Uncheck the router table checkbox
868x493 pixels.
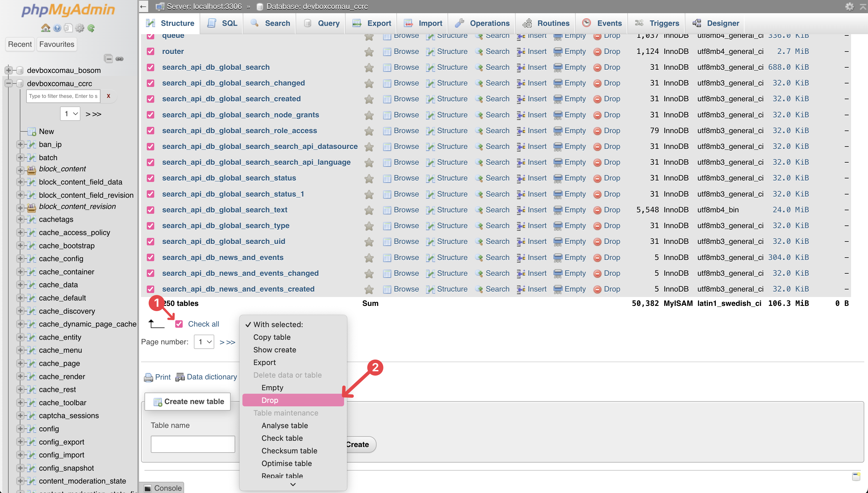tap(151, 51)
